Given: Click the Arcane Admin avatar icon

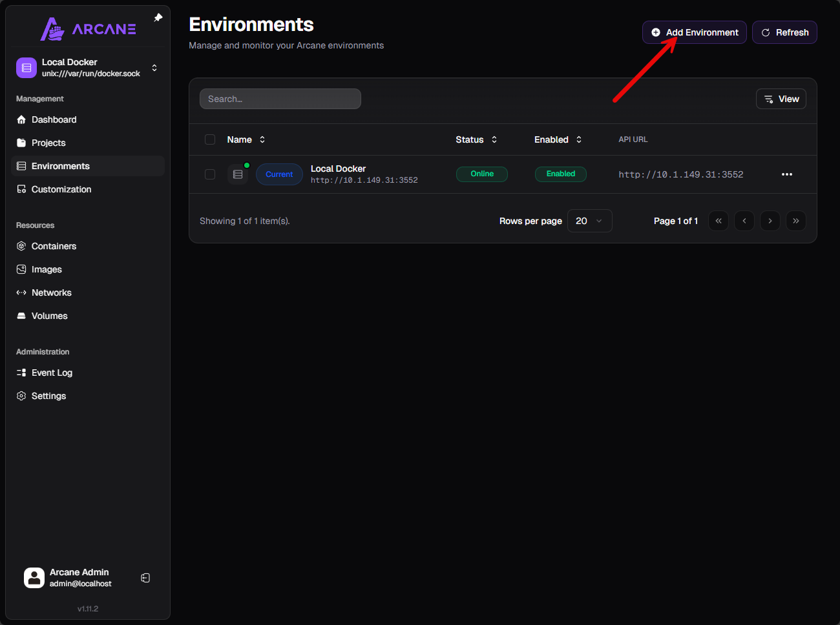Looking at the screenshot, I should coord(34,578).
